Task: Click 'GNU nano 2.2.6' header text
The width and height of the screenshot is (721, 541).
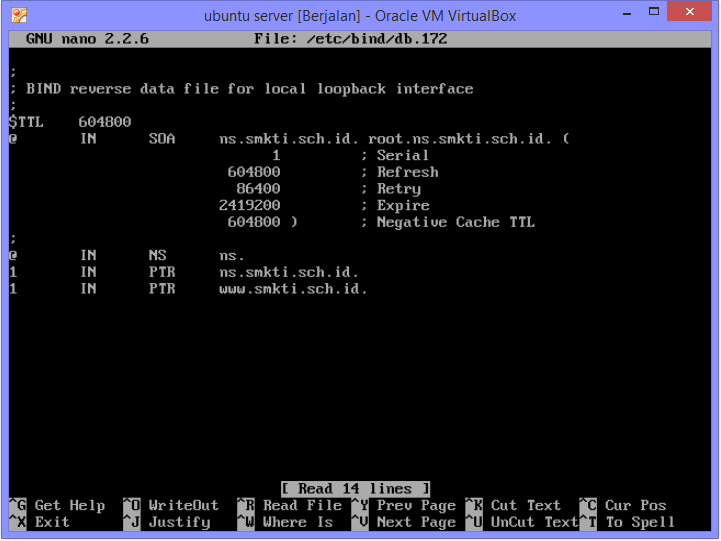Action: [x=87, y=39]
